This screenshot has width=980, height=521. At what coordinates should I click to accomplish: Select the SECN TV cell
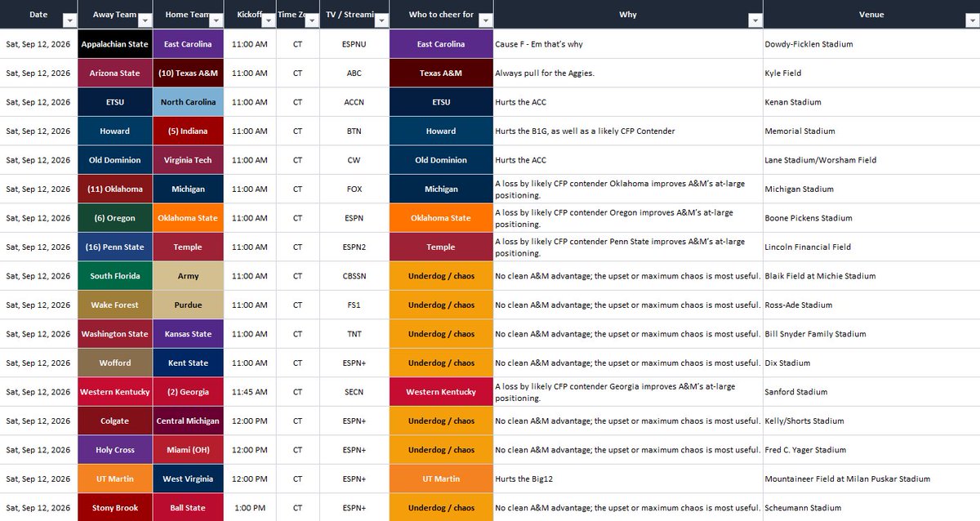(x=354, y=392)
